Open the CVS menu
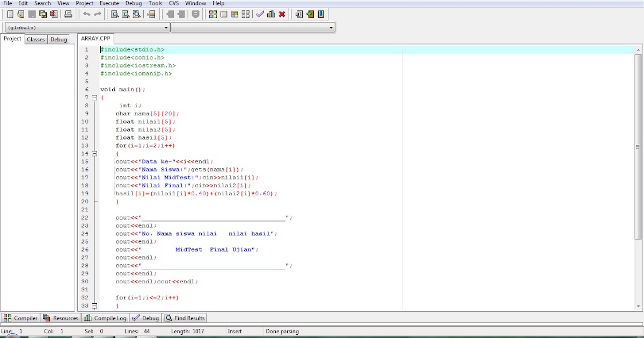 tap(174, 3)
